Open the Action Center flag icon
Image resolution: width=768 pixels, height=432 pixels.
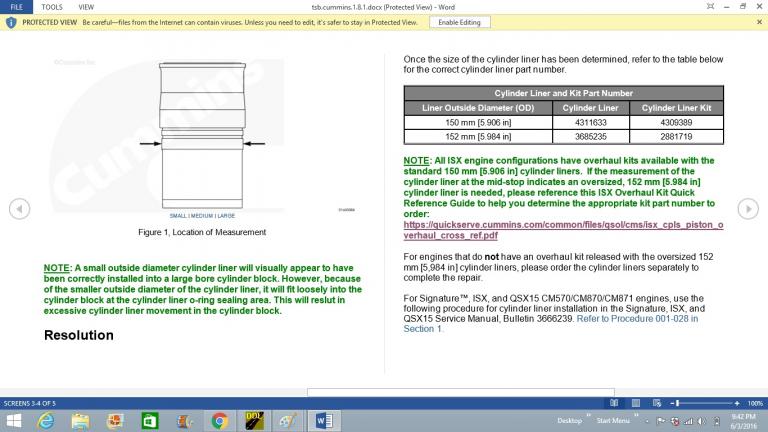point(661,421)
